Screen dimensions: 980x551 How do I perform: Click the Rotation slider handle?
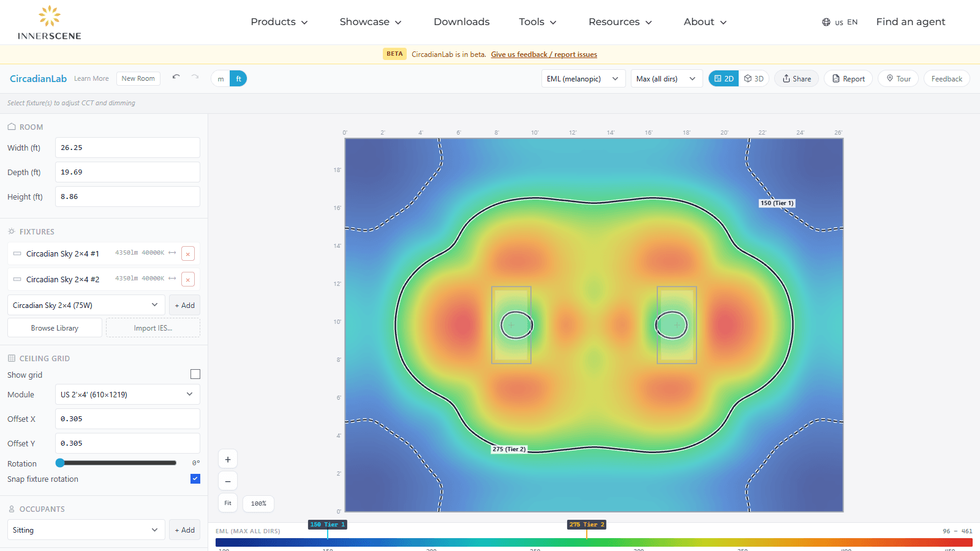click(x=60, y=463)
